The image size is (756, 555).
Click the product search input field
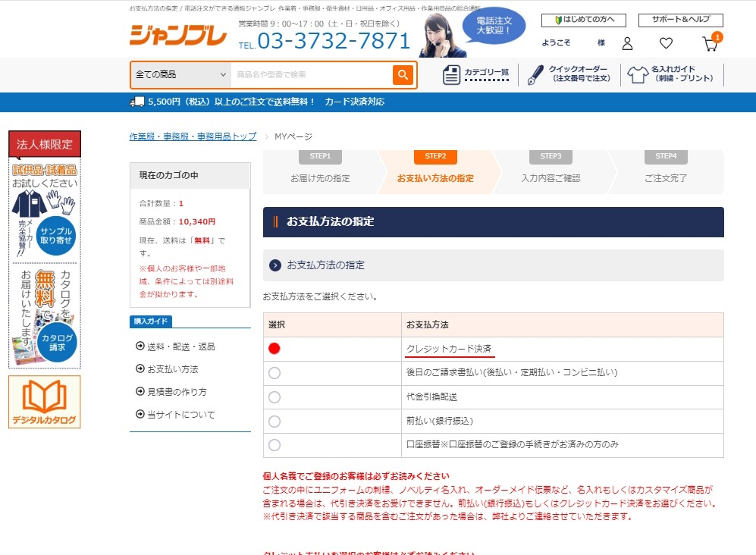(311, 74)
